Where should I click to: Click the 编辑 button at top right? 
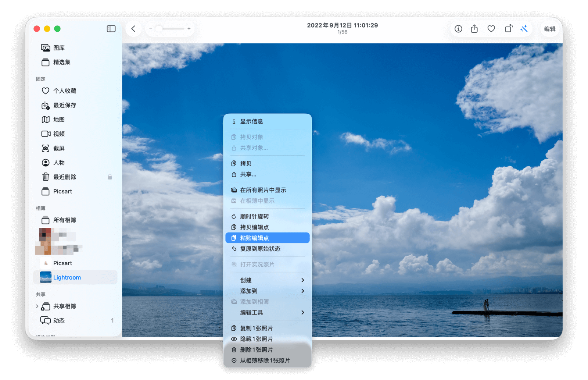pyautogui.click(x=549, y=29)
